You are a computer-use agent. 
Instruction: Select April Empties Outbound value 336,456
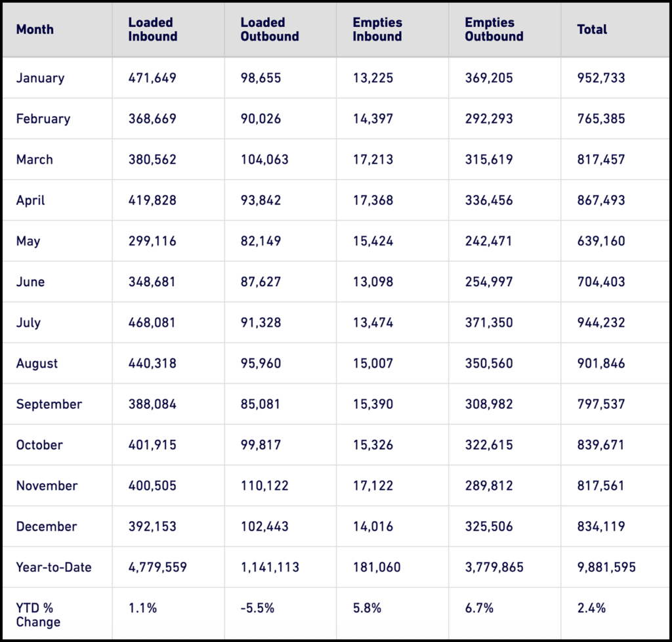pyautogui.click(x=489, y=200)
